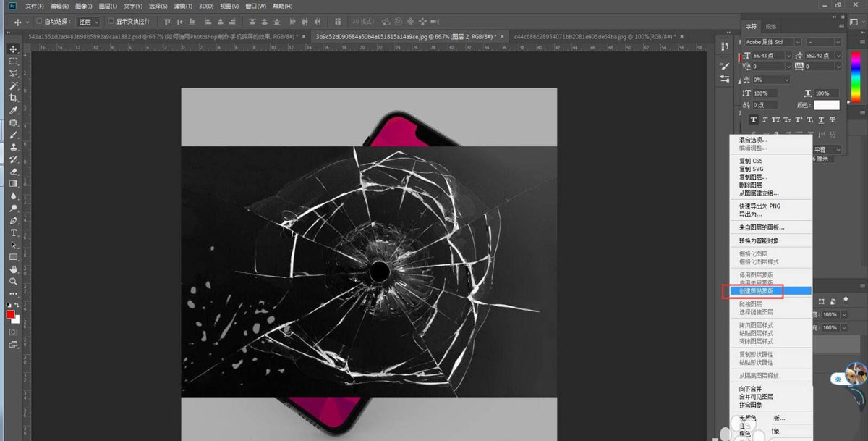Viewport: 868px width, 441px height.
Task: Choose 创建剪贴蒙版 in the context menu
Action: click(770, 290)
